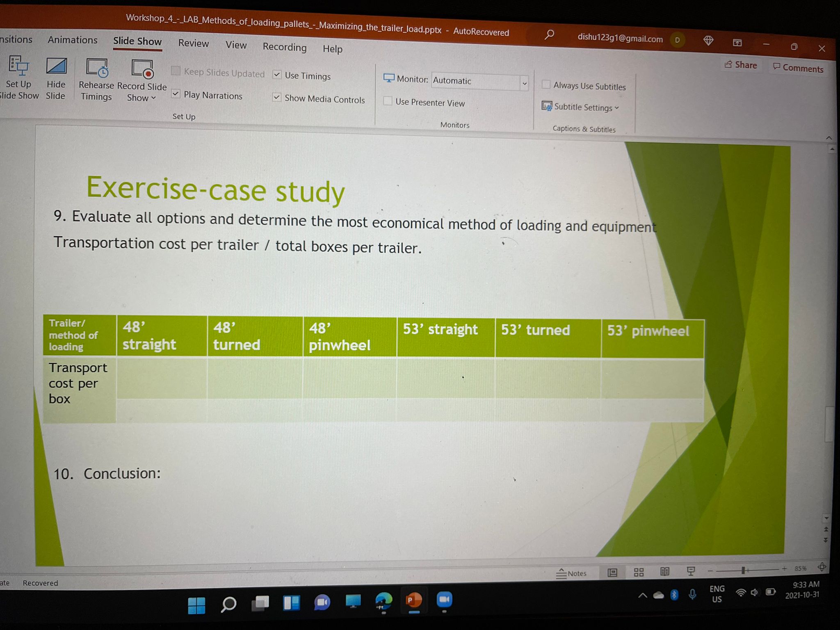Viewport: 840px width, 630px height.
Task: Open the Comments pane button
Action: [x=798, y=68]
